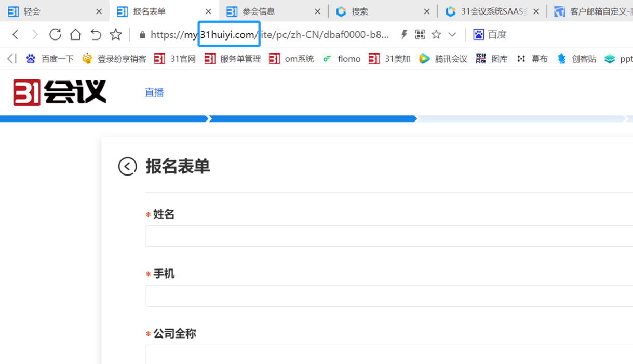Click the undo closed tab arrow icon
This screenshot has width=633, height=364.
click(96, 35)
